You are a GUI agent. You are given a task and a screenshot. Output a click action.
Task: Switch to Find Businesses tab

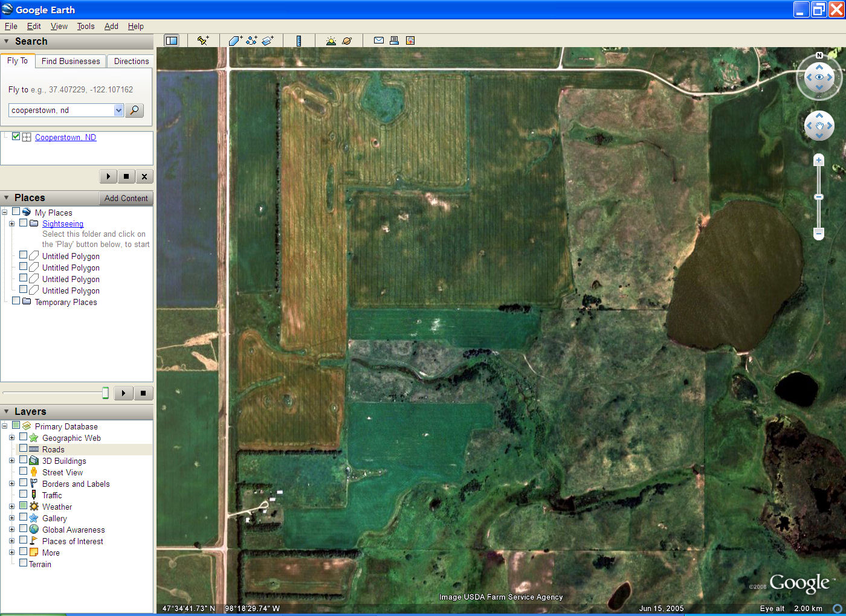pyautogui.click(x=71, y=61)
